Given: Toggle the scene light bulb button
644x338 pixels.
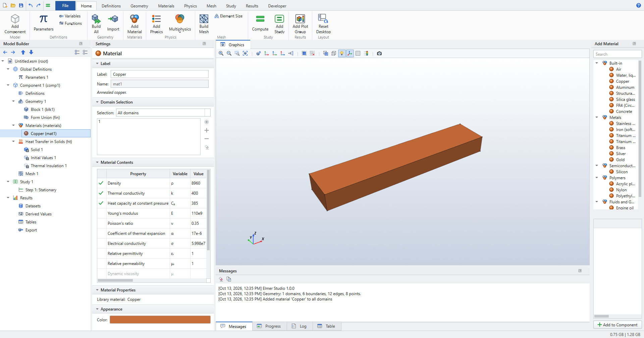Looking at the screenshot, I should (x=342, y=53).
